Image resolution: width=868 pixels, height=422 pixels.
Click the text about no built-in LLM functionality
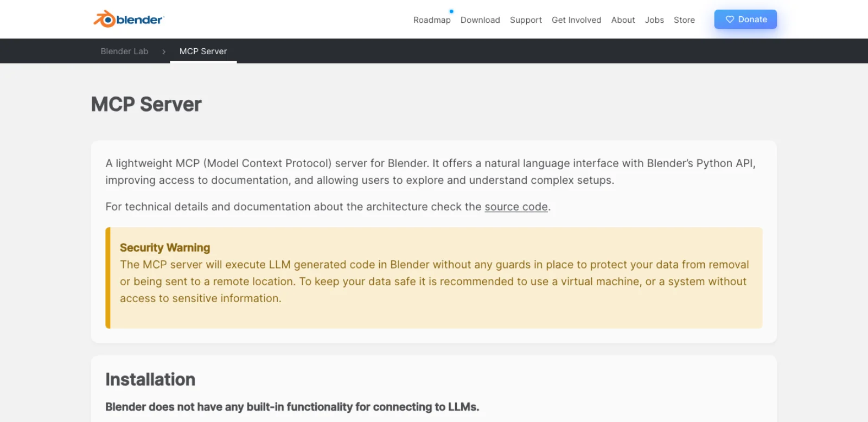292,407
